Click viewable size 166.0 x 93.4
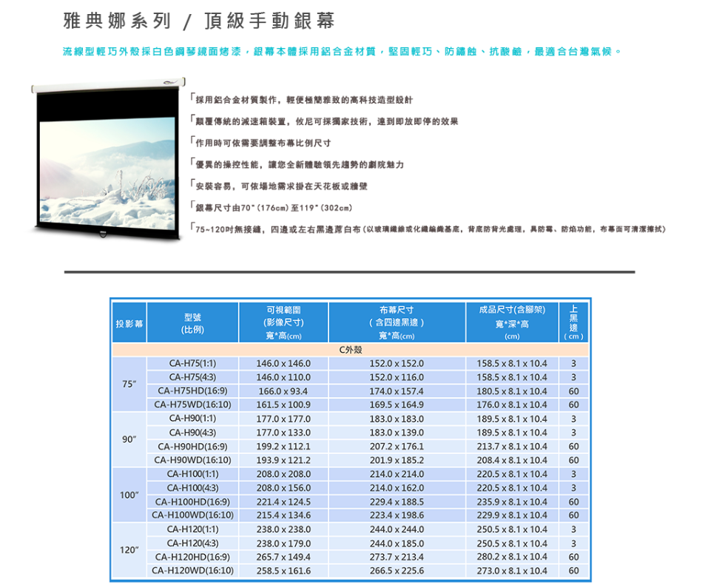The height and width of the screenshot is (588, 725). coord(283,391)
